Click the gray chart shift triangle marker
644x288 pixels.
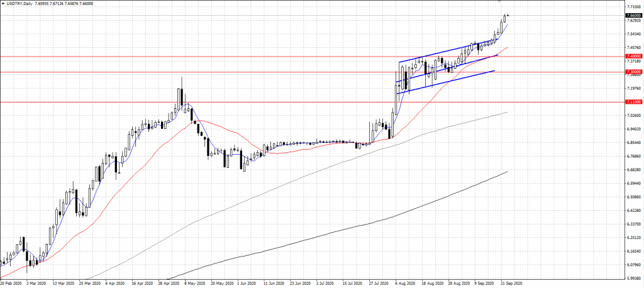click(499, 3)
